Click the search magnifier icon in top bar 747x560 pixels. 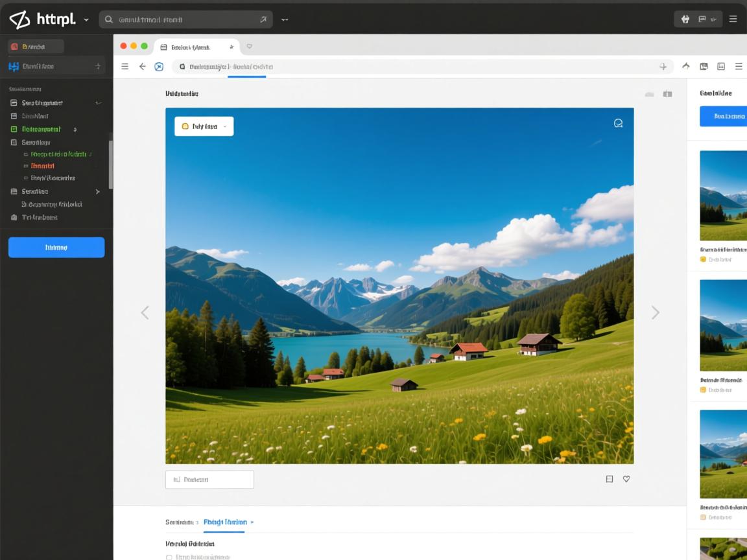coord(109,19)
